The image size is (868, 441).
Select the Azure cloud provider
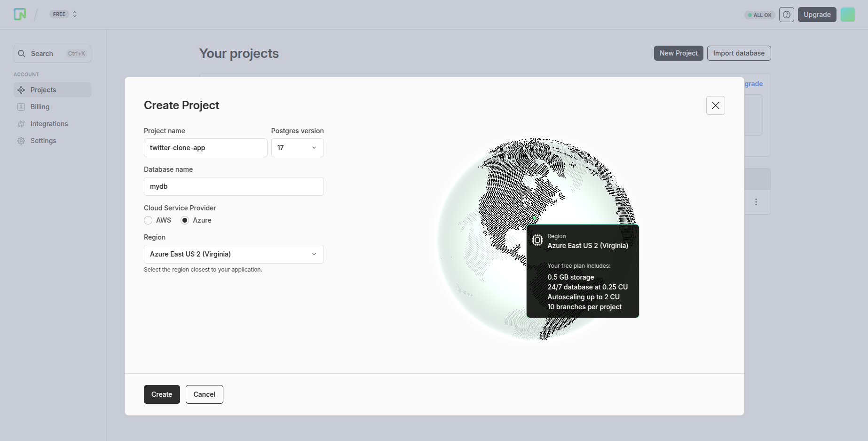tap(185, 220)
